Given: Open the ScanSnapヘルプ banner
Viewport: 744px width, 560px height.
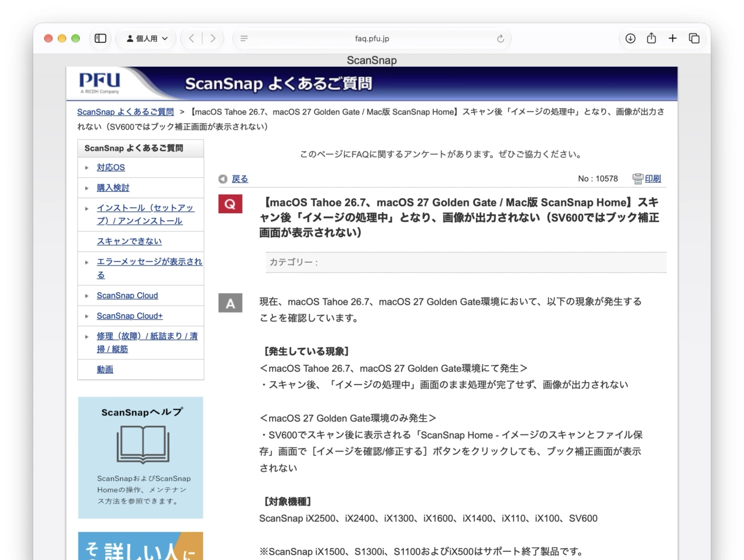Looking at the screenshot, I should pos(141,458).
